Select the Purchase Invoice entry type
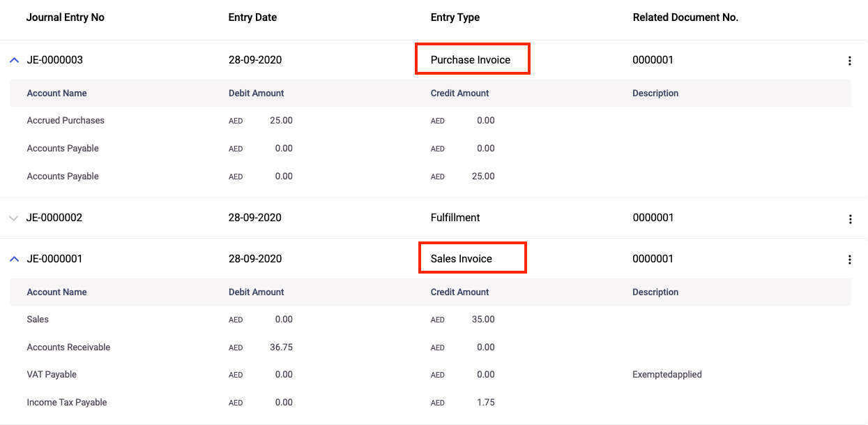The width and height of the screenshot is (868, 425). [471, 60]
